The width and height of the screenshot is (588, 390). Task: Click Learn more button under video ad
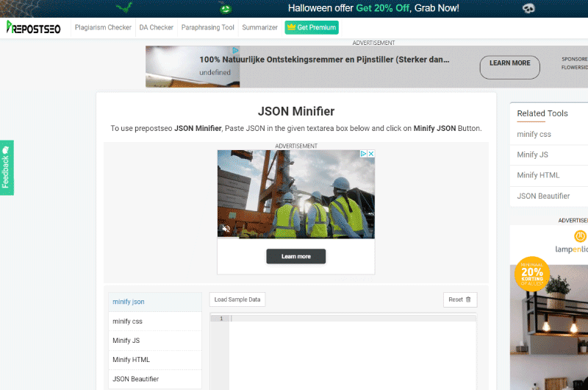[x=296, y=256]
